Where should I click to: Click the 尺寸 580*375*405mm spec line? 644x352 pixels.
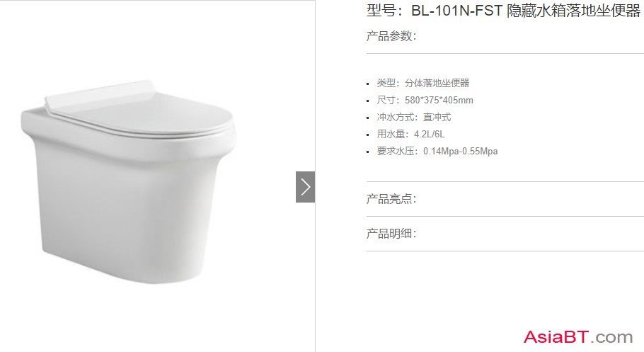(425, 100)
